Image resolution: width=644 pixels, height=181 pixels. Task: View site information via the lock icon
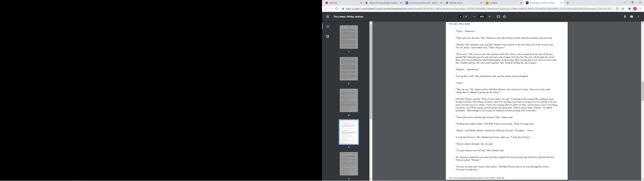coord(343,9)
